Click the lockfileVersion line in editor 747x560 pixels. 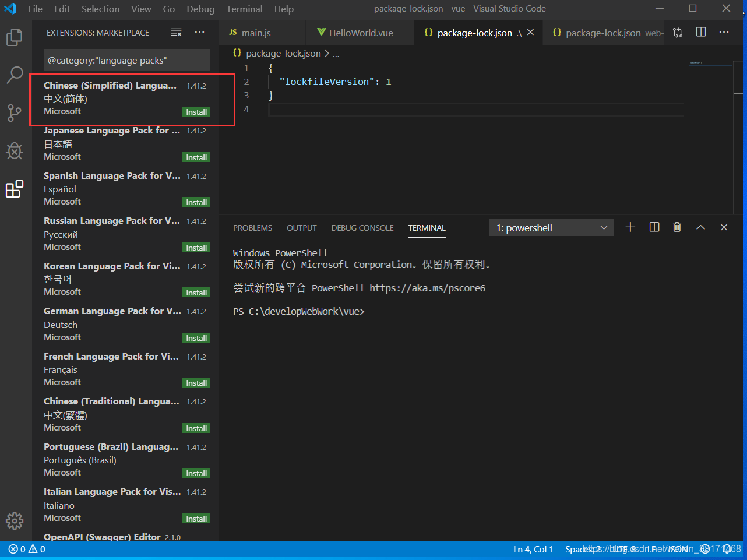point(335,82)
